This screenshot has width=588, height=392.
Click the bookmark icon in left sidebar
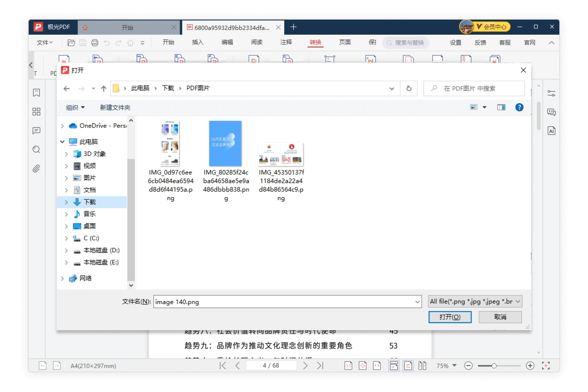37,93
